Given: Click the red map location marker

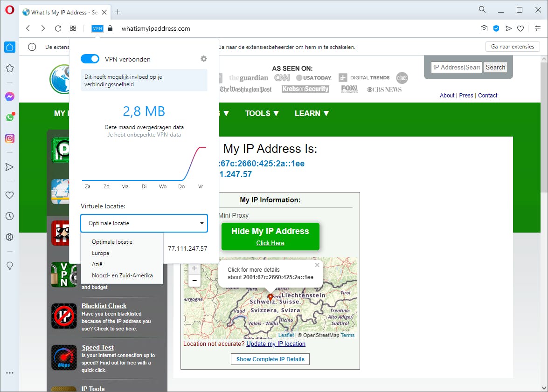Looking at the screenshot, I should [270, 298].
